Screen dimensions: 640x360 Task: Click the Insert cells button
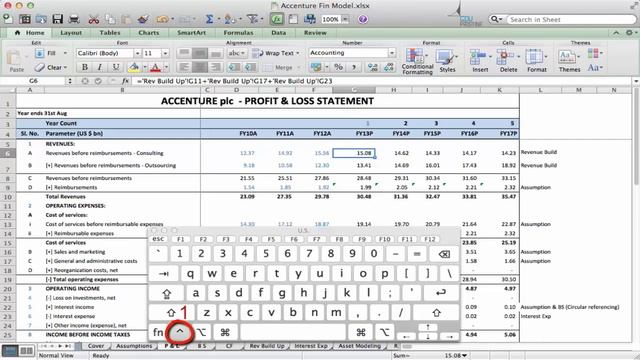click(480, 60)
